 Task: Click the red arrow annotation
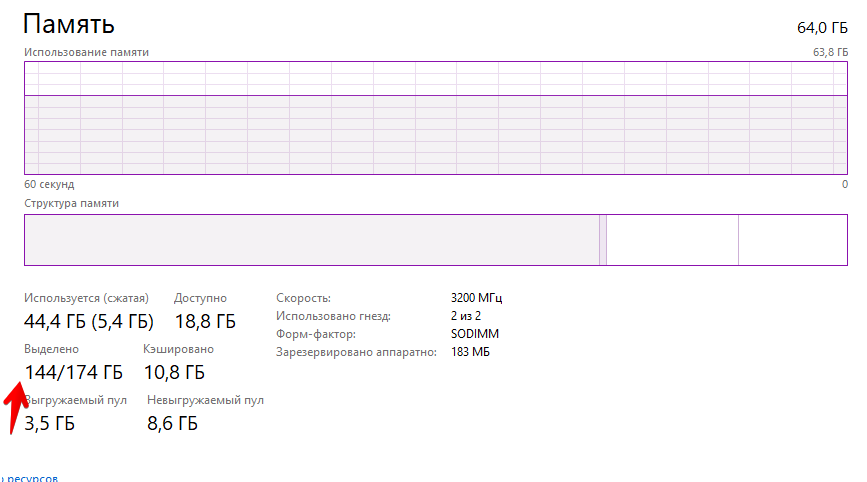pyautogui.click(x=15, y=407)
